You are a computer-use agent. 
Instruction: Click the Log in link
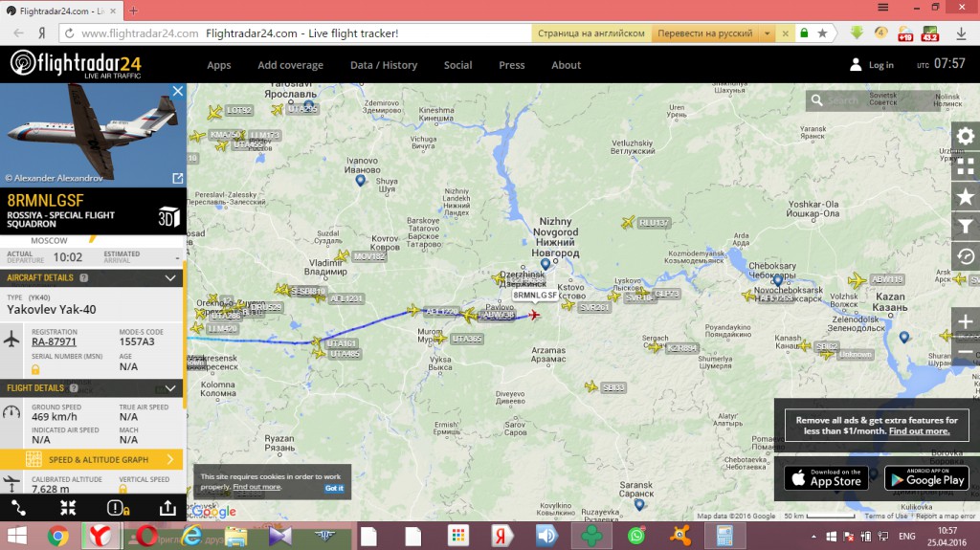[880, 65]
